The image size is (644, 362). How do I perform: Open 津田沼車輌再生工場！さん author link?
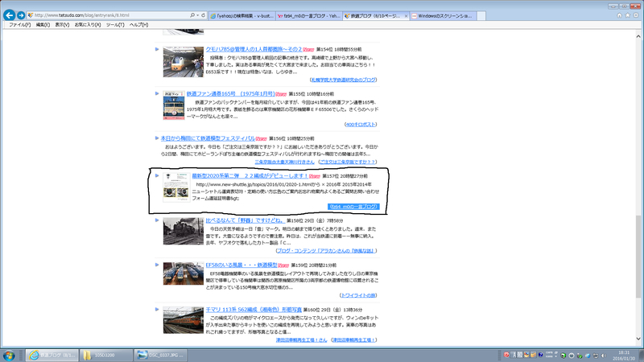[301, 340]
